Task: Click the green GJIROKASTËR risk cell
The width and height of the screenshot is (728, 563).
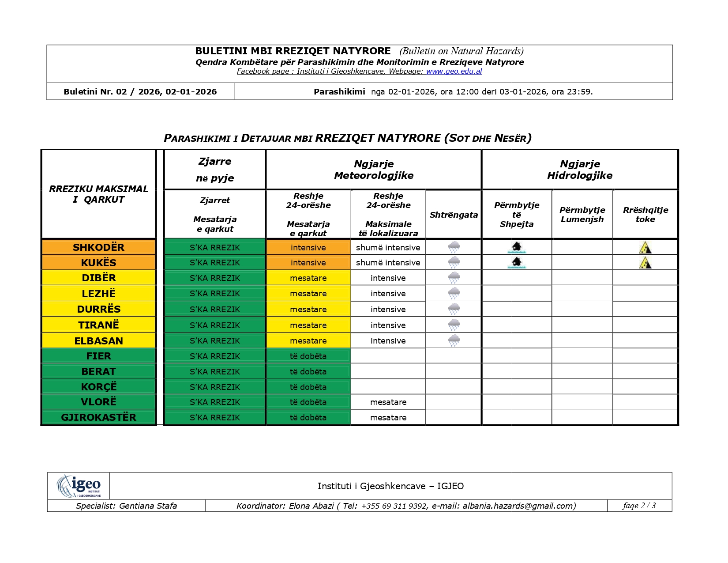Action: click(x=98, y=417)
